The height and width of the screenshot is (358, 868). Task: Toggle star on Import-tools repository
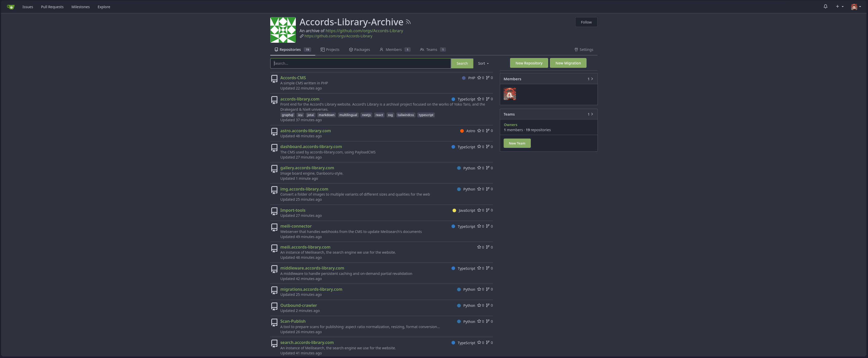pyautogui.click(x=479, y=211)
